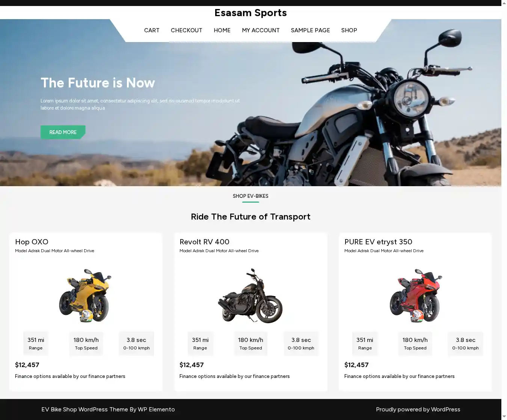The height and width of the screenshot is (420, 507).
Task: Click the scrollbar down arrow
Action: tap(504, 417)
